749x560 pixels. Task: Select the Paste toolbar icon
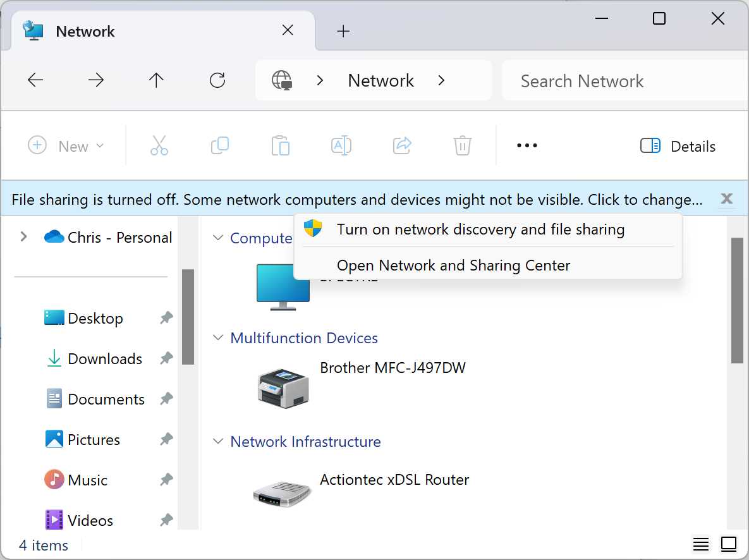(281, 145)
